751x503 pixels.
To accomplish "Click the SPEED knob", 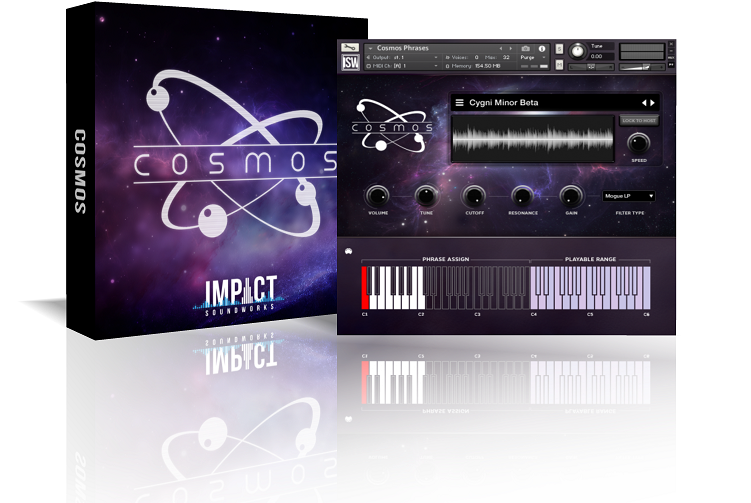I will (638, 143).
